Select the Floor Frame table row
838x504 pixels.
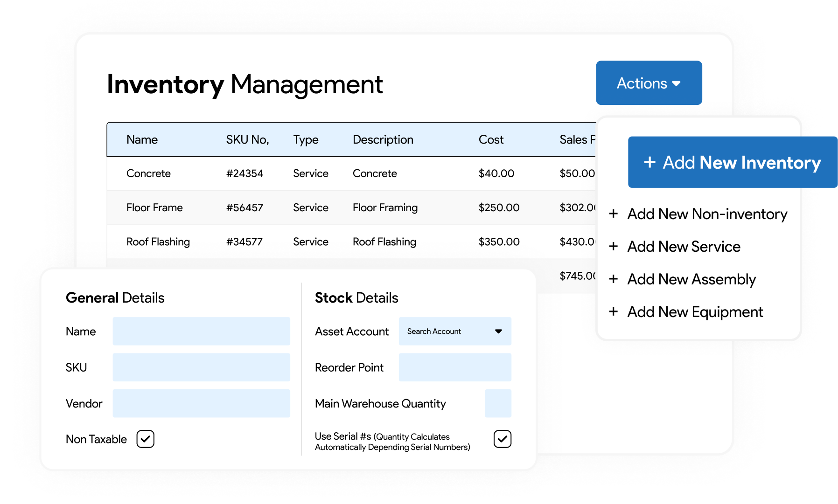coord(327,207)
